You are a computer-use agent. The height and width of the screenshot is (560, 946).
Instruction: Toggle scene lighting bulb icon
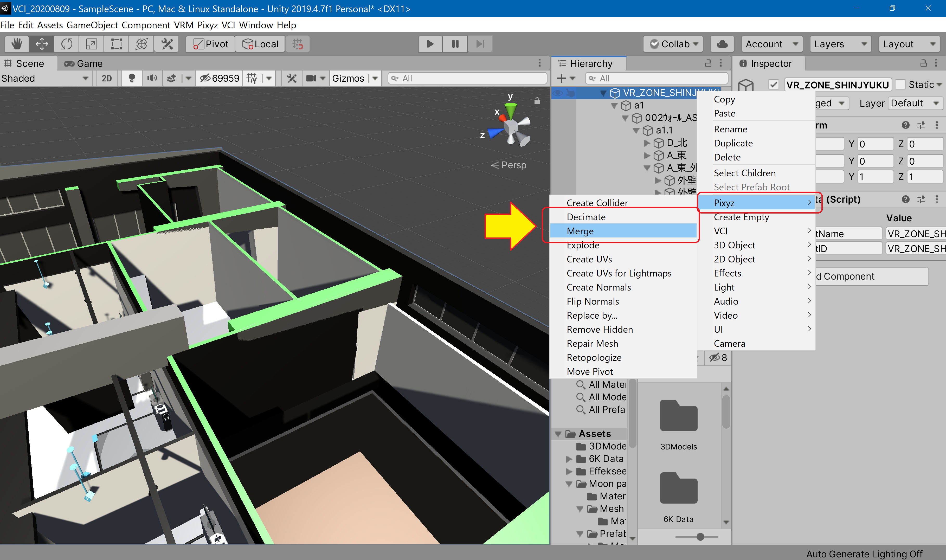tap(132, 78)
